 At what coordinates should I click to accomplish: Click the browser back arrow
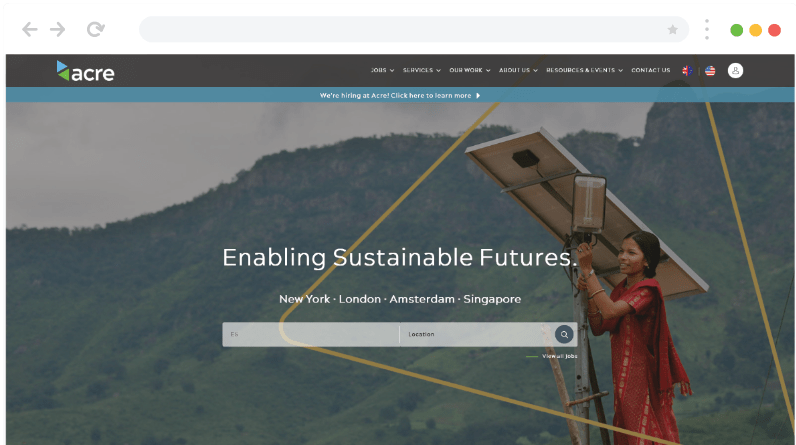point(30,29)
